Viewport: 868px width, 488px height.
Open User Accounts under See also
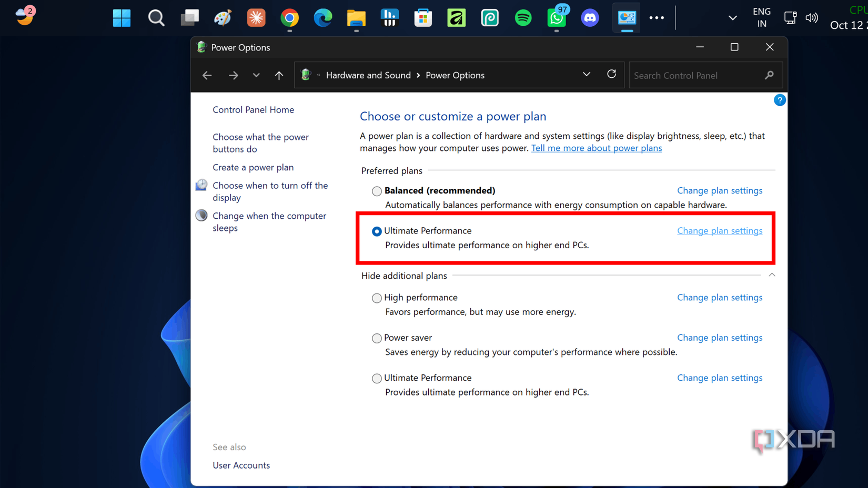241,465
